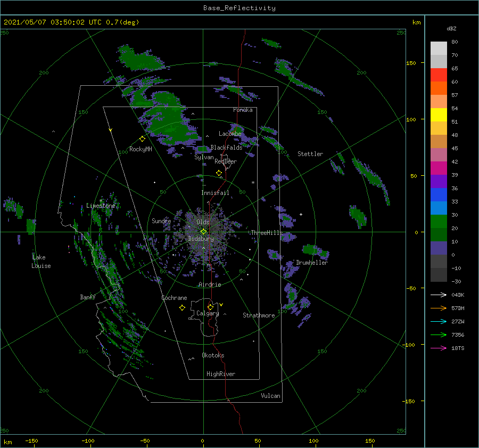This screenshot has height=448, width=479.
Task: Select the cyan 27ZW arrow in legend
Action: (x=439, y=321)
